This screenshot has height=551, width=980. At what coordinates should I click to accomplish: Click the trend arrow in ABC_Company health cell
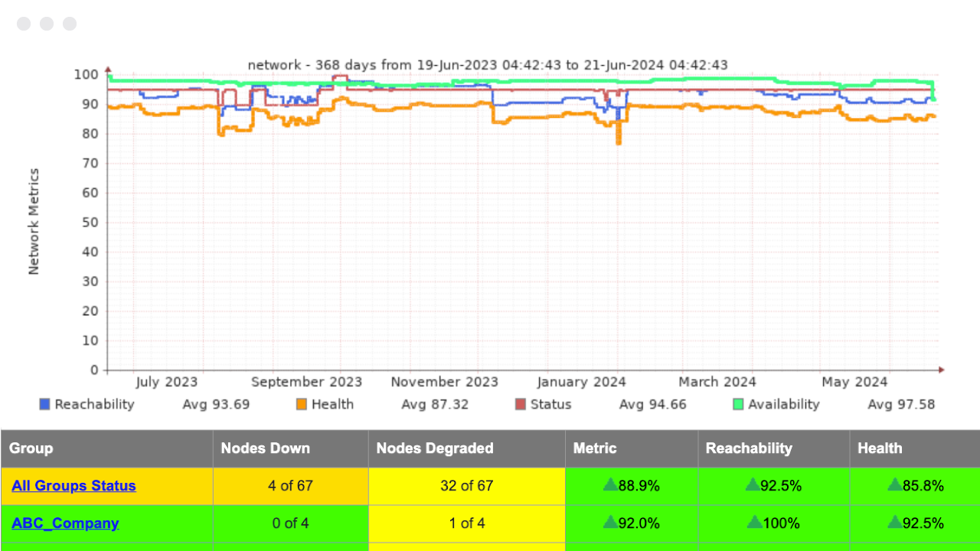[895, 522]
